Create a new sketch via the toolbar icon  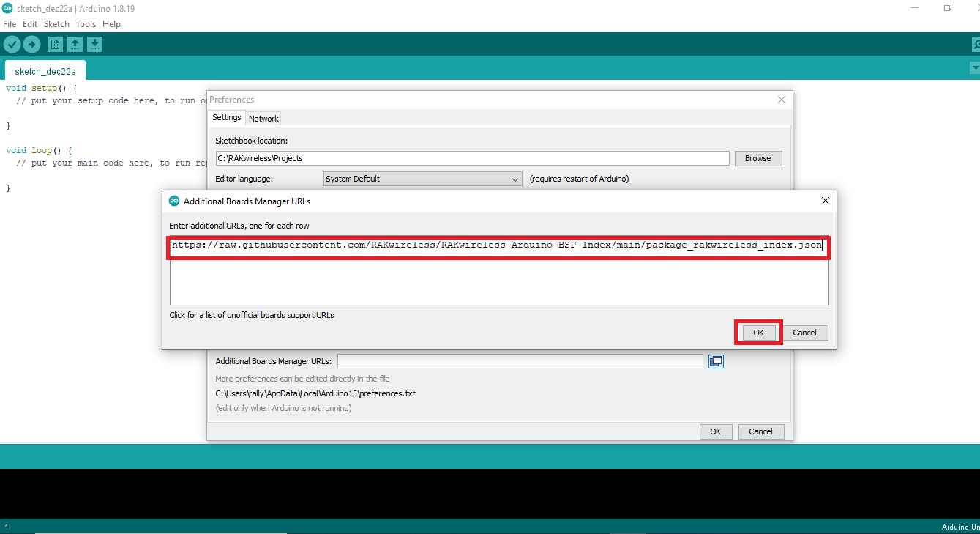[x=55, y=44]
